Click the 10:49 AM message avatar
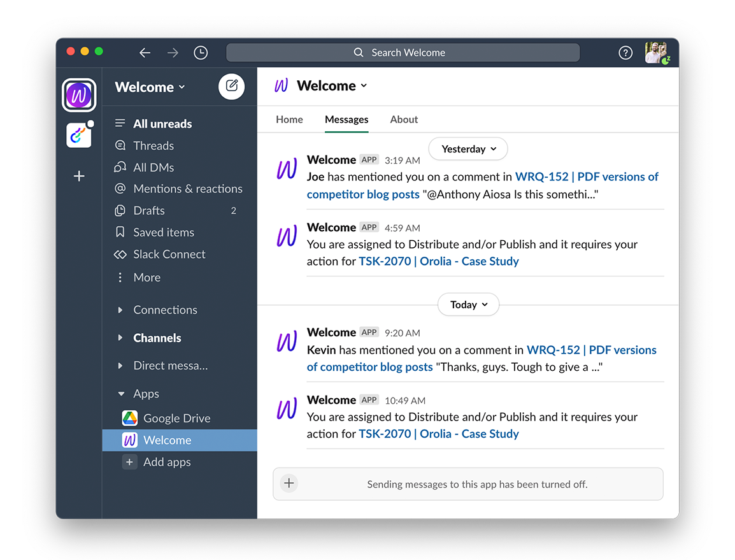This screenshot has width=735, height=560. tap(287, 409)
